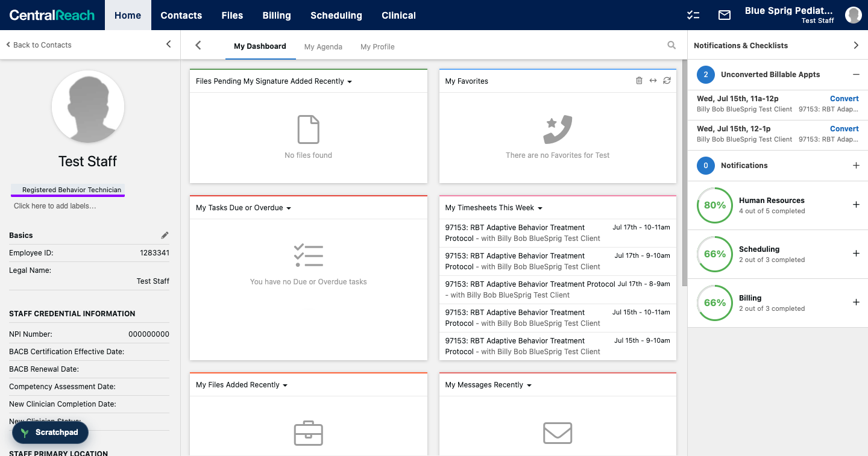Open timesheet entry Jul 17th 9-10am
Screen dimensions: 868x456
(x=558, y=261)
